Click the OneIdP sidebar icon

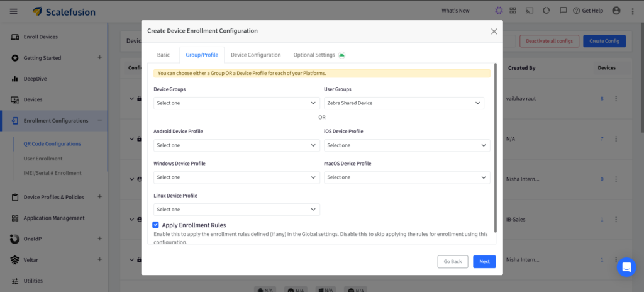point(15,239)
